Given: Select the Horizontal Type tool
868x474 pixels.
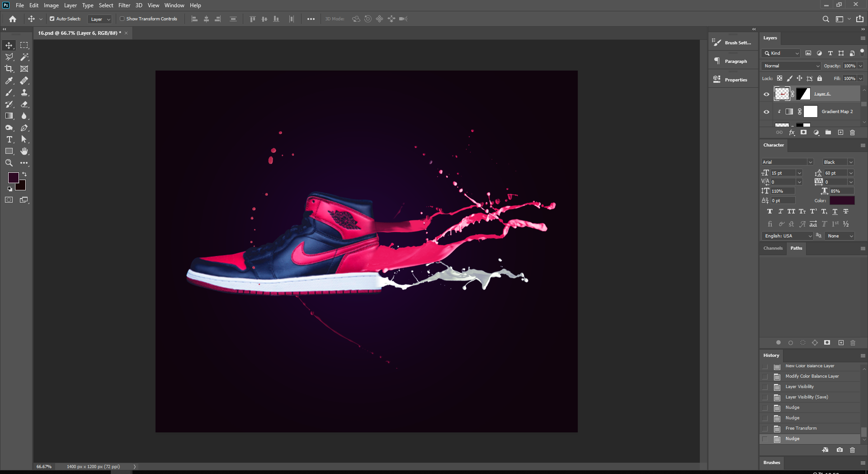Looking at the screenshot, I should pyautogui.click(x=9, y=140).
